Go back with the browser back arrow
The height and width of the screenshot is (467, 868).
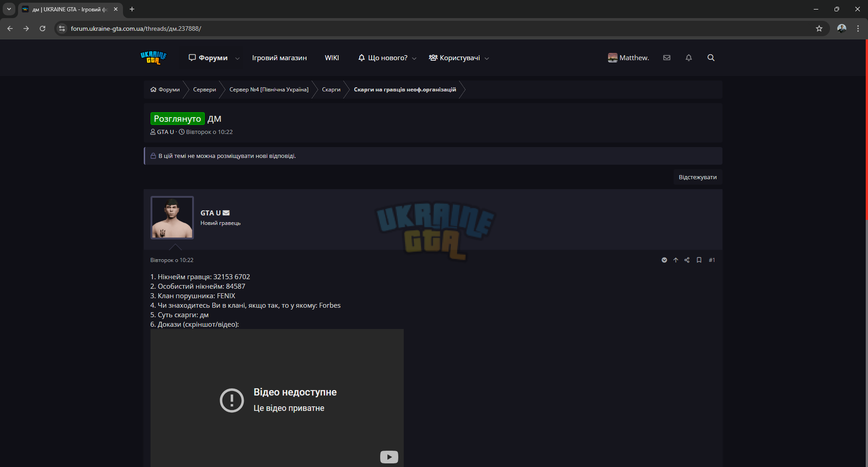coord(10,29)
